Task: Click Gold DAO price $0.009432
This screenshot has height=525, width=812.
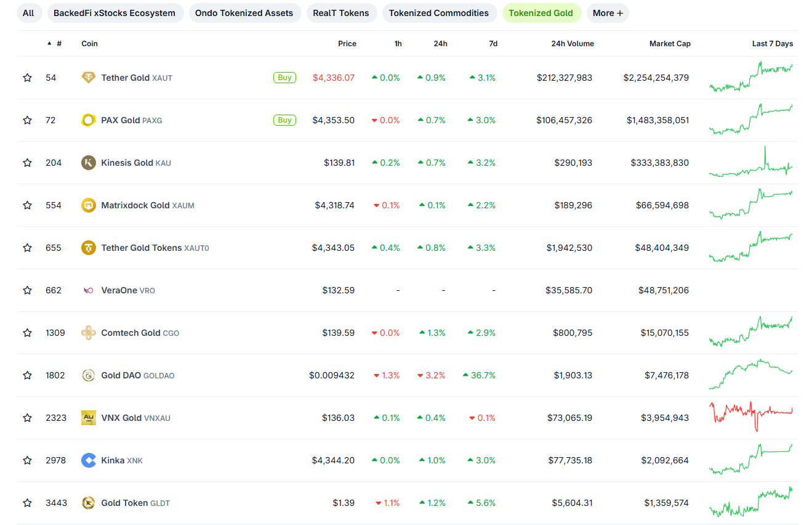Action: point(332,375)
